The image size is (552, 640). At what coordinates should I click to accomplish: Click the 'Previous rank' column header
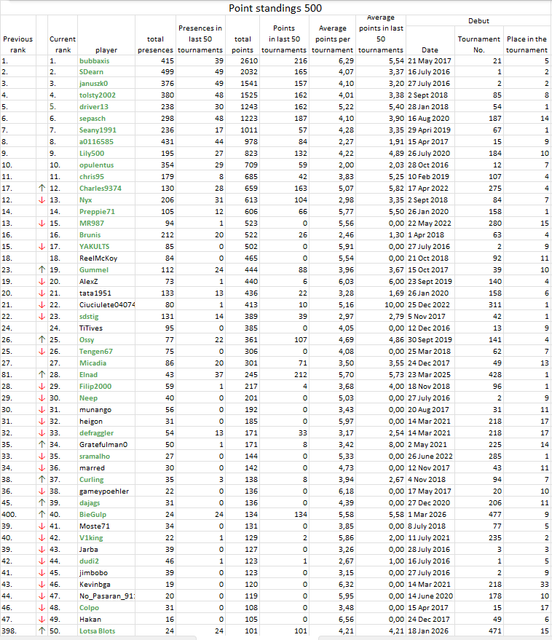click(18, 44)
